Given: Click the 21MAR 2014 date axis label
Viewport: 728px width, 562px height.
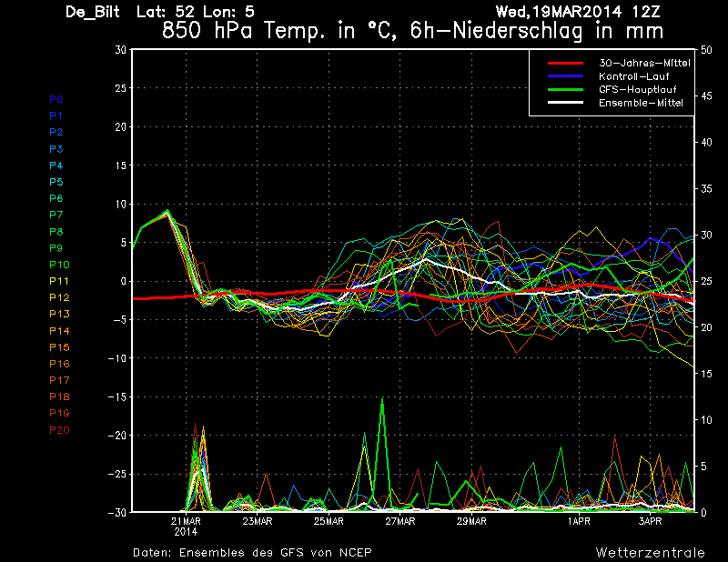Looking at the screenshot, I should click(x=187, y=527).
